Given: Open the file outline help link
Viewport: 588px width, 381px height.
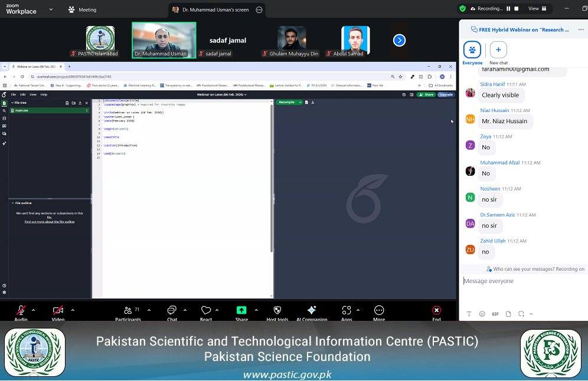Looking at the screenshot, I should (x=49, y=221).
